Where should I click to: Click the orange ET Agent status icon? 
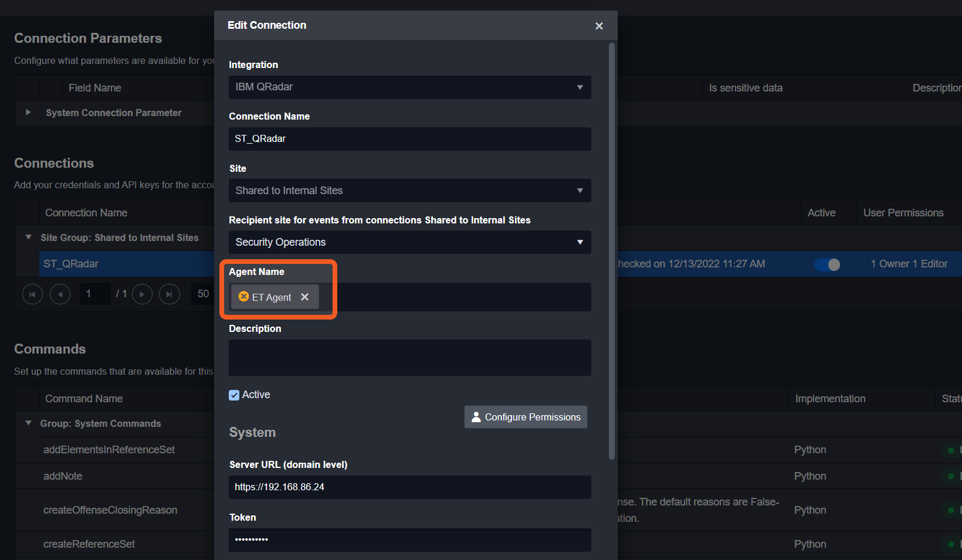244,297
